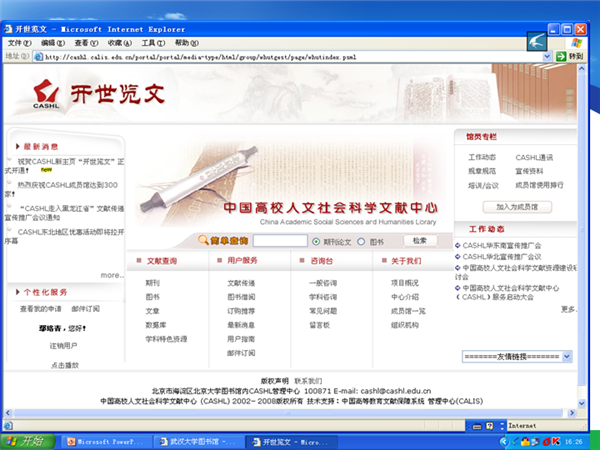Click the 注销用户 logout link
Screen dimensions: 600x450
click(64, 346)
